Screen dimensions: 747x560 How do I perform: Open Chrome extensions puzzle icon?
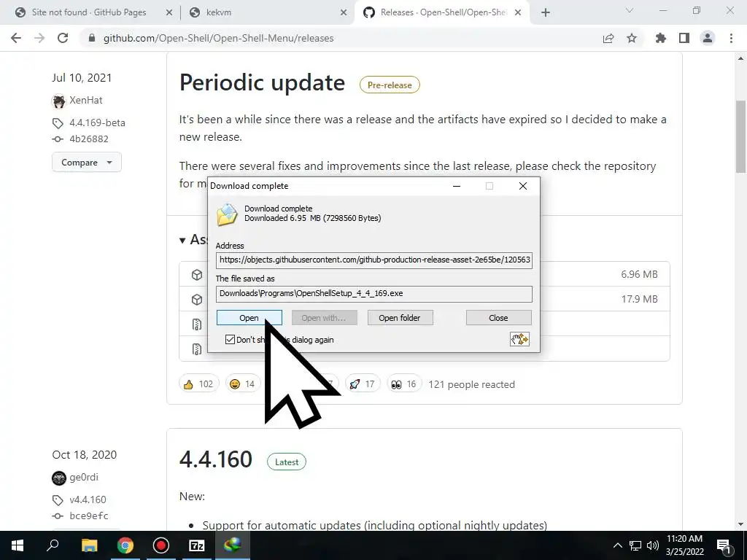click(661, 38)
